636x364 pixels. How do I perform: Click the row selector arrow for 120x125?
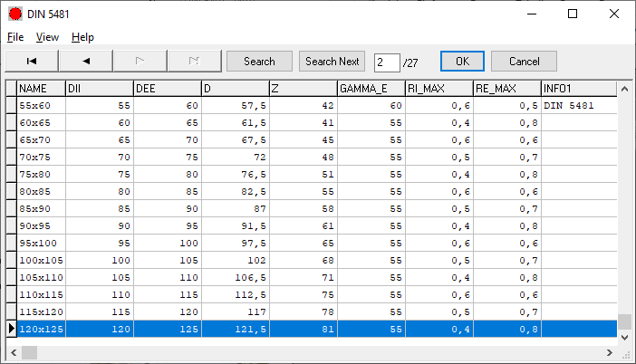[x=11, y=329]
